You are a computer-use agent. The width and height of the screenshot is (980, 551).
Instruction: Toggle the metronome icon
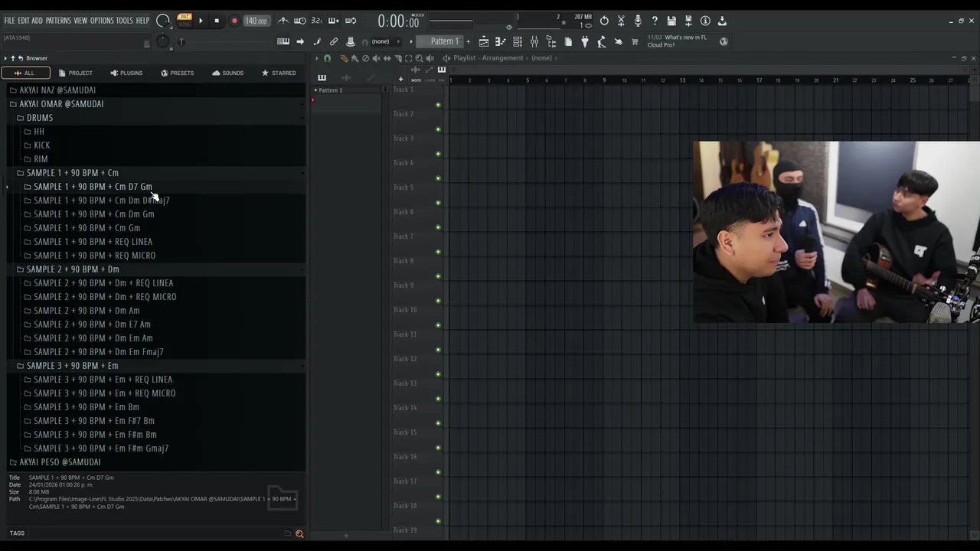coord(283,21)
